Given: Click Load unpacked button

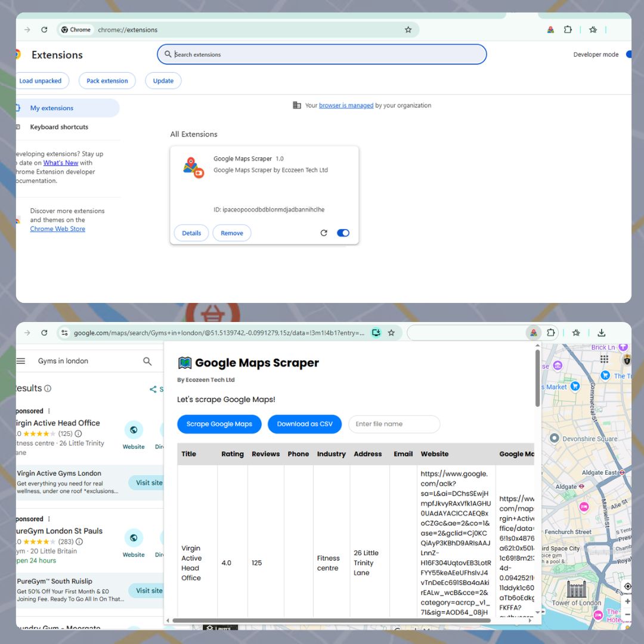Looking at the screenshot, I should 42,81.
